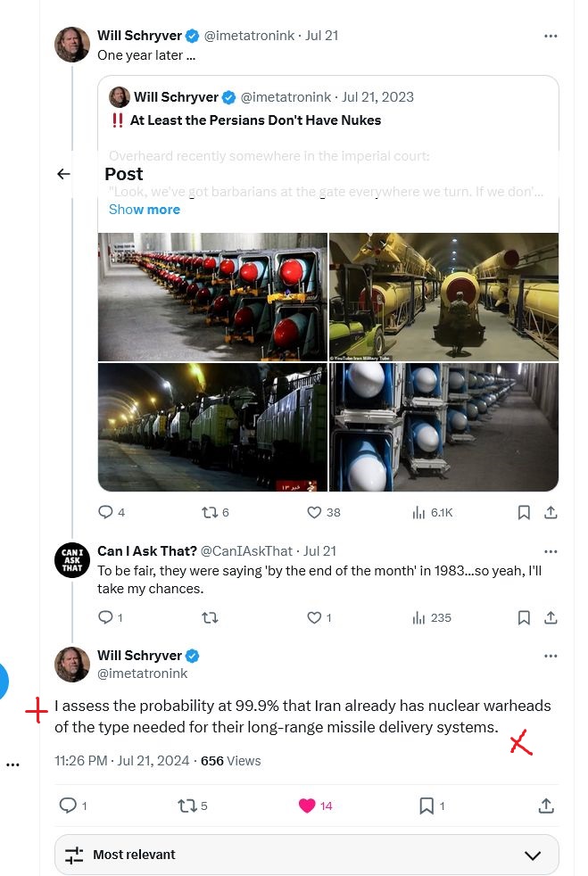
Task: Bookmark the main 99.9% probability post
Action: coord(427,806)
